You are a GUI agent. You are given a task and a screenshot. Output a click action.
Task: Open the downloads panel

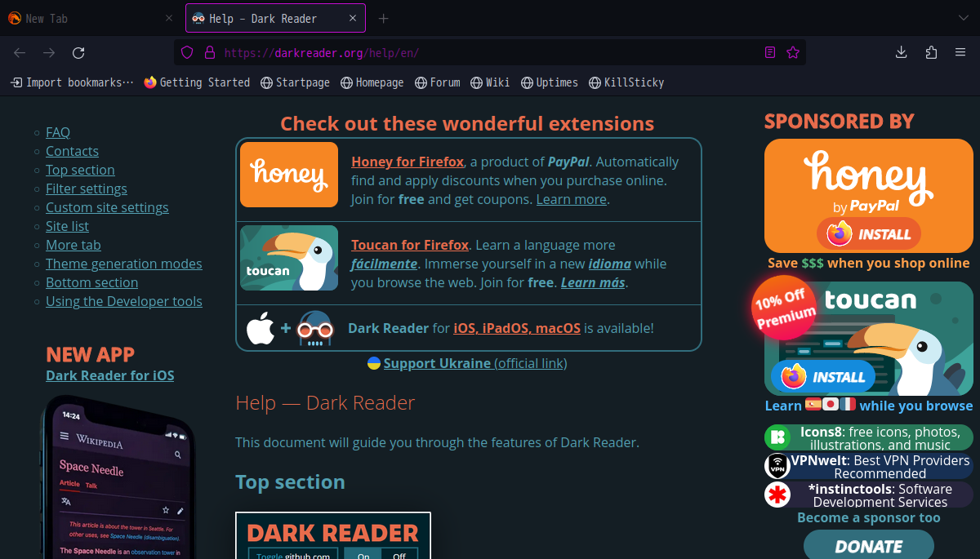click(x=902, y=53)
